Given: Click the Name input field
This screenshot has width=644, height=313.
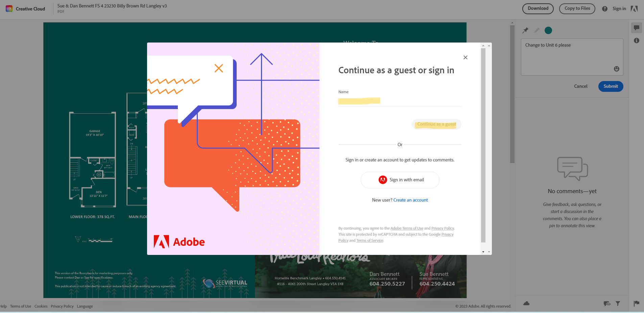Looking at the screenshot, I should coord(400,101).
